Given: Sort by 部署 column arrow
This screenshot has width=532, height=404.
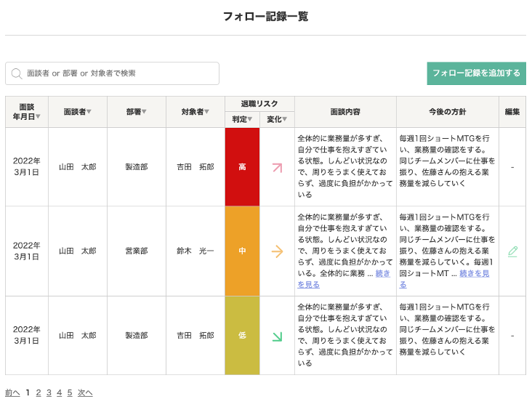Looking at the screenshot, I should point(144,112).
